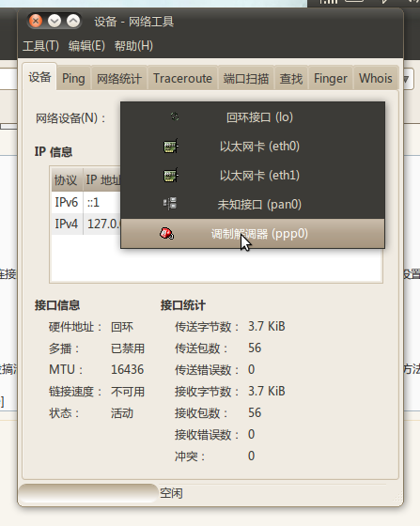Click the loopback interface icon in dropdown list
This screenshot has width=420, height=526.
tap(175, 116)
